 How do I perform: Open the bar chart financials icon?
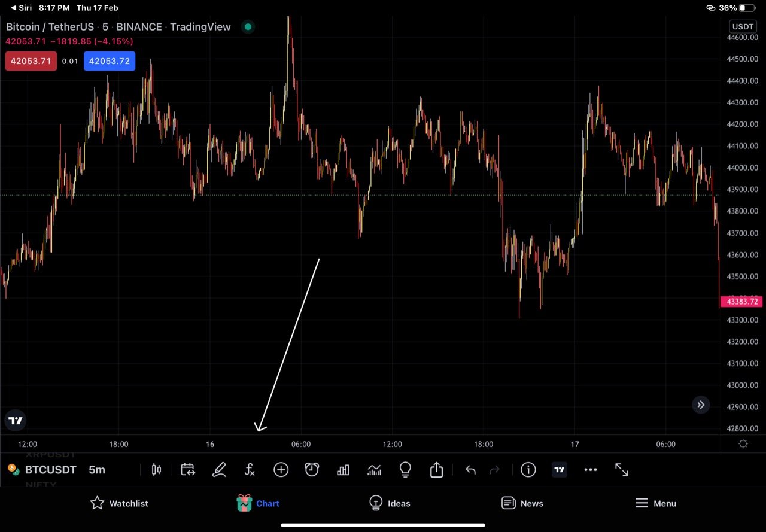coord(343,470)
